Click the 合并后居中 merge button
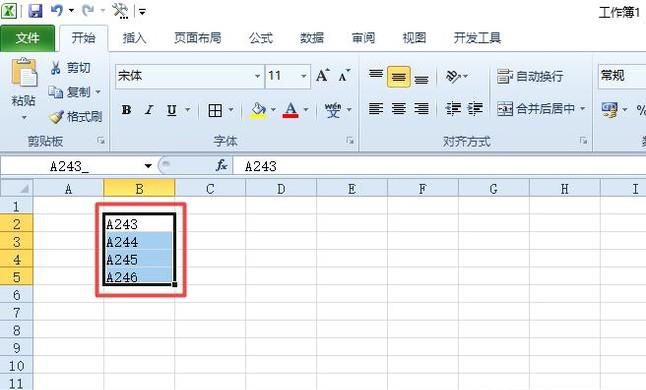 (x=535, y=109)
